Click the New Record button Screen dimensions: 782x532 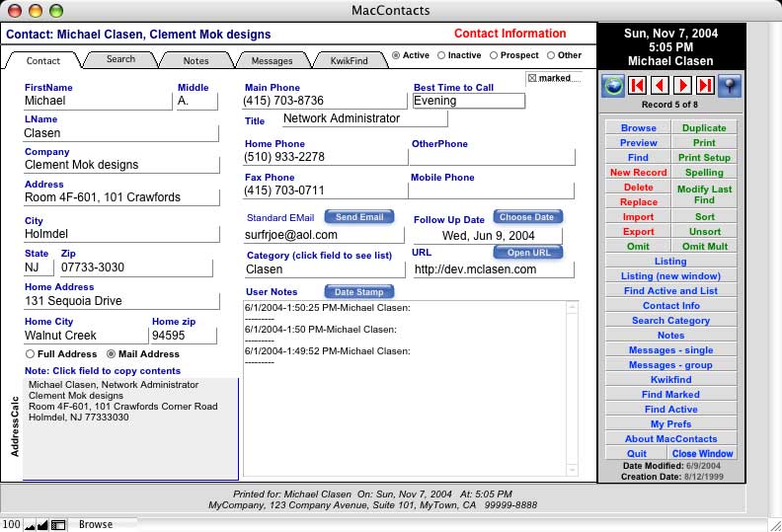[638, 172]
